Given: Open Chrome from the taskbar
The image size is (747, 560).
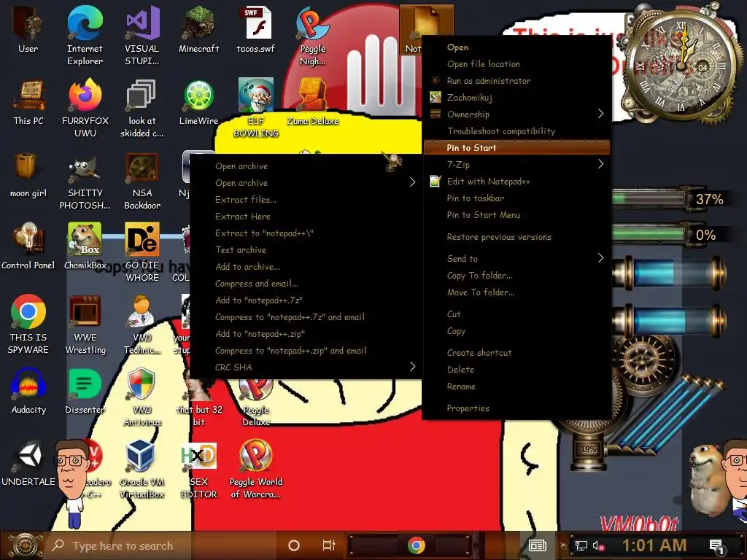Looking at the screenshot, I should [416, 545].
